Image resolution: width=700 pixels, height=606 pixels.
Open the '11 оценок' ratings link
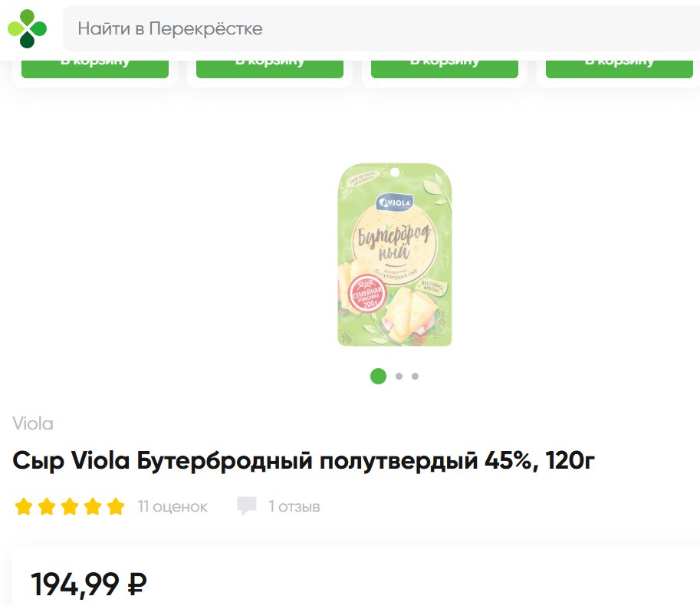pos(173,507)
